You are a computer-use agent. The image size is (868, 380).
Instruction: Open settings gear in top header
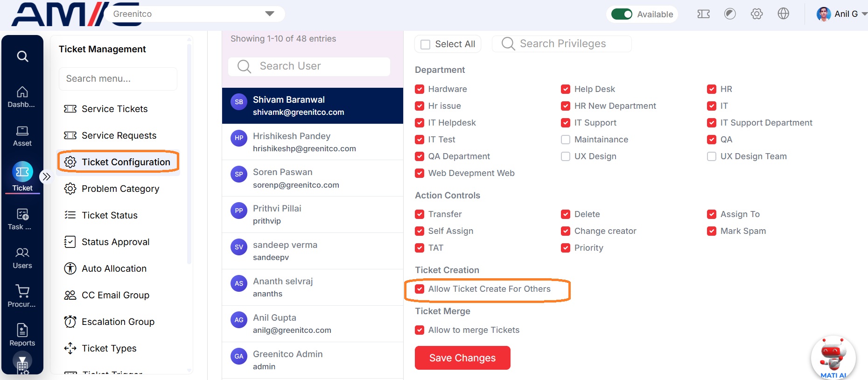pos(756,14)
